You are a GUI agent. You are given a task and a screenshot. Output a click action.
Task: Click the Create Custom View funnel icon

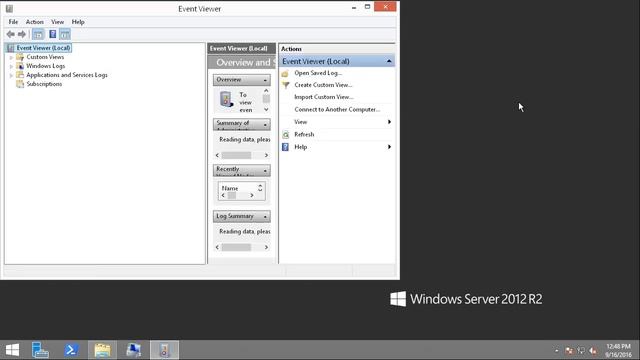pos(286,85)
